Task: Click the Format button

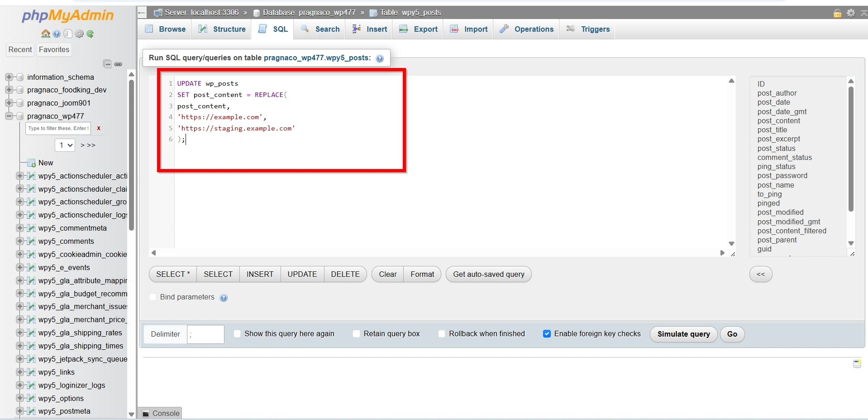Action: point(422,275)
